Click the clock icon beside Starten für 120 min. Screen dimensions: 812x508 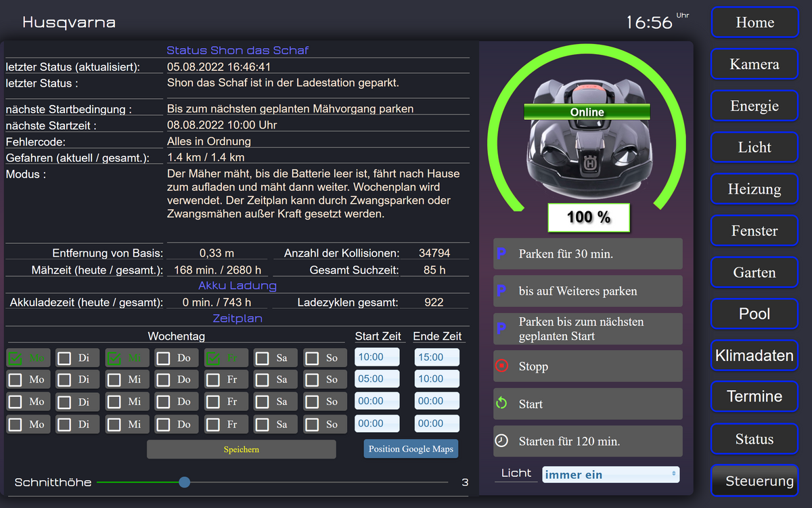pos(501,441)
